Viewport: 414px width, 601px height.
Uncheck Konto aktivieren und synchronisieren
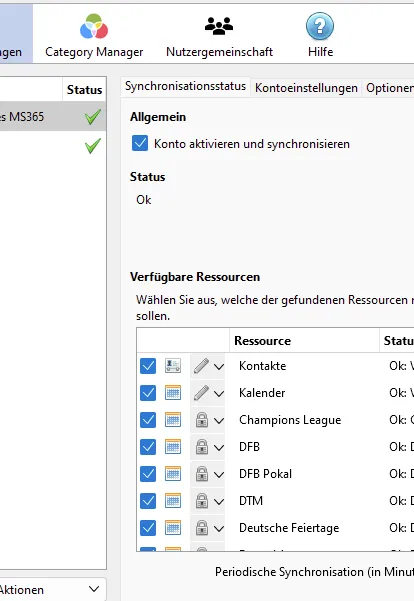[140, 143]
